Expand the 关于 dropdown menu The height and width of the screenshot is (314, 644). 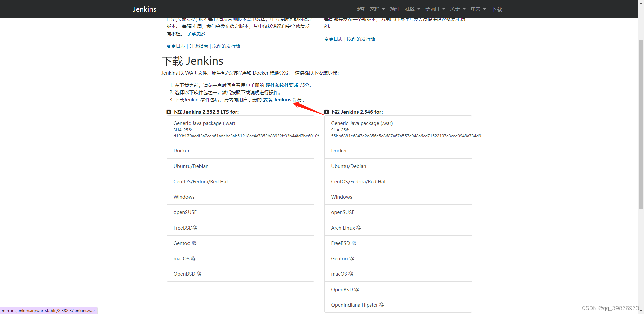458,9
